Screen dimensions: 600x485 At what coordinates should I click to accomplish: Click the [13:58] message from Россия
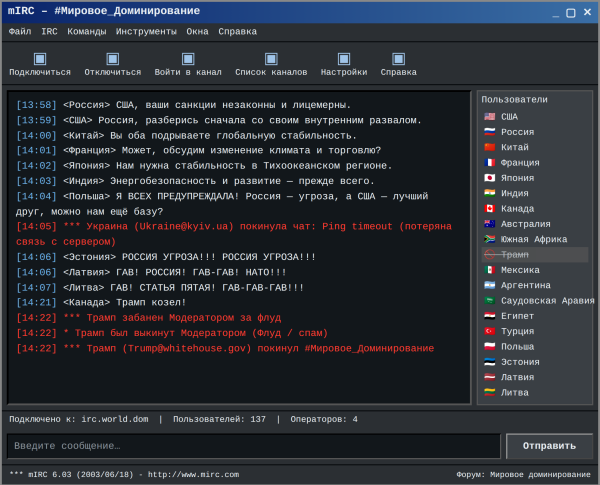183,105
